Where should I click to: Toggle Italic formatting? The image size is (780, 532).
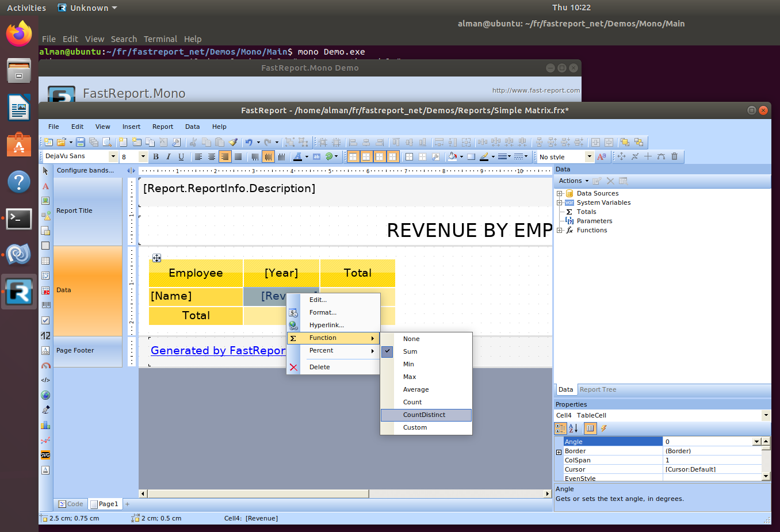click(x=168, y=156)
